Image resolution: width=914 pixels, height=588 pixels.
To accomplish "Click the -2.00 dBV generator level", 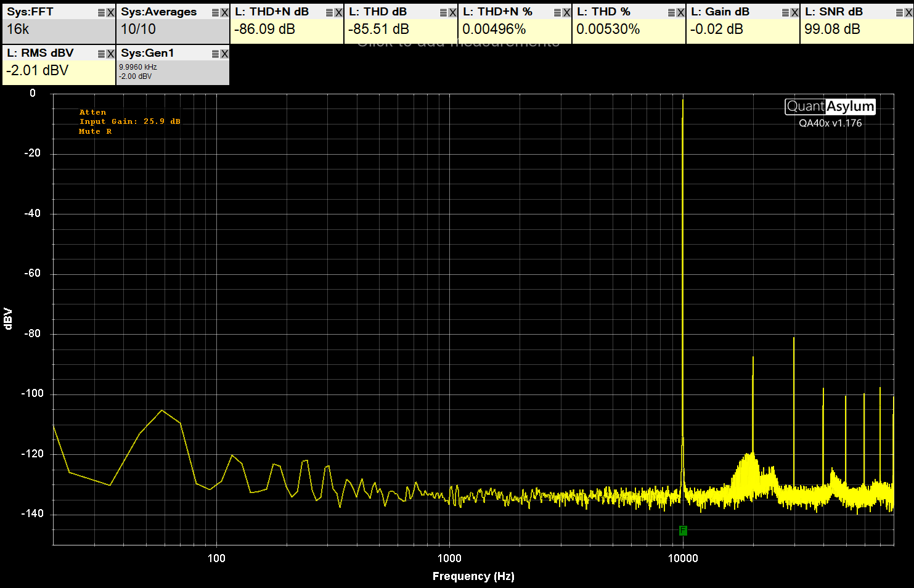I will click(136, 76).
